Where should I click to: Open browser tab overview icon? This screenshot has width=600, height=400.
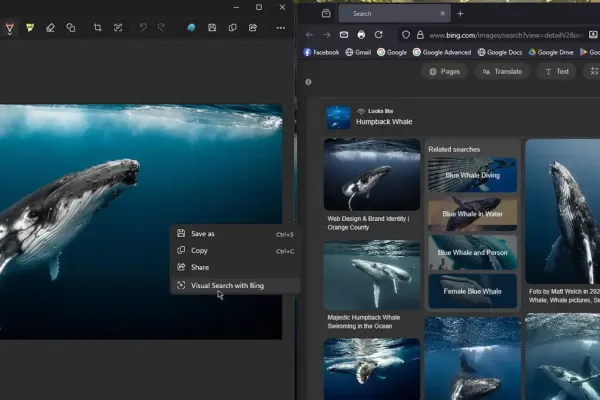point(326,14)
